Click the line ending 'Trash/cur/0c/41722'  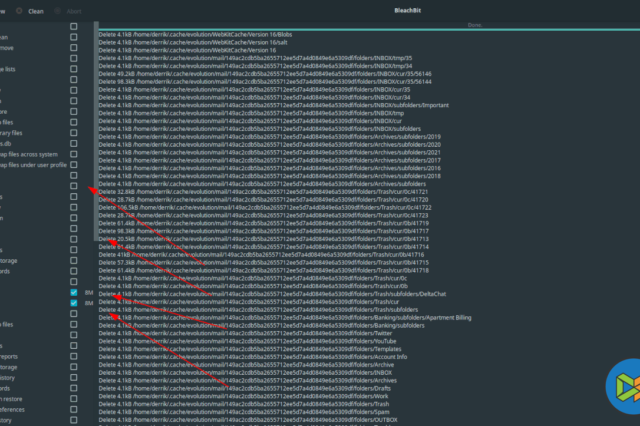pyautogui.click(x=265, y=208)
